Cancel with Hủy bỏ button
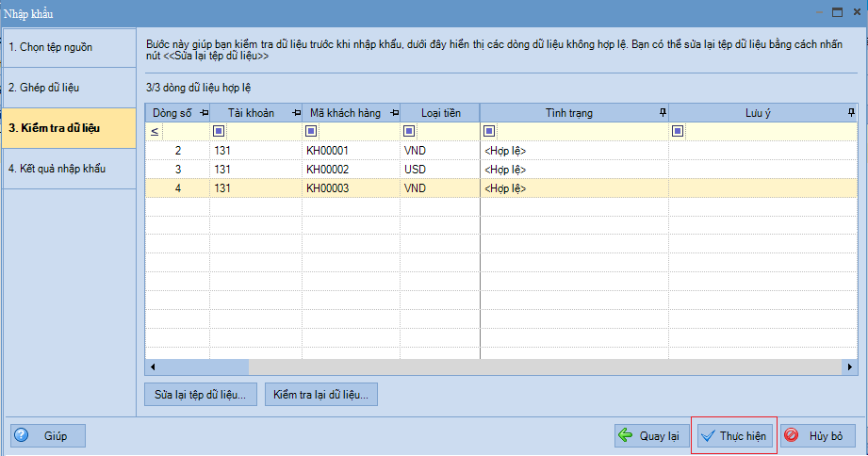The image size is (868, 456). tap(818, 435)
